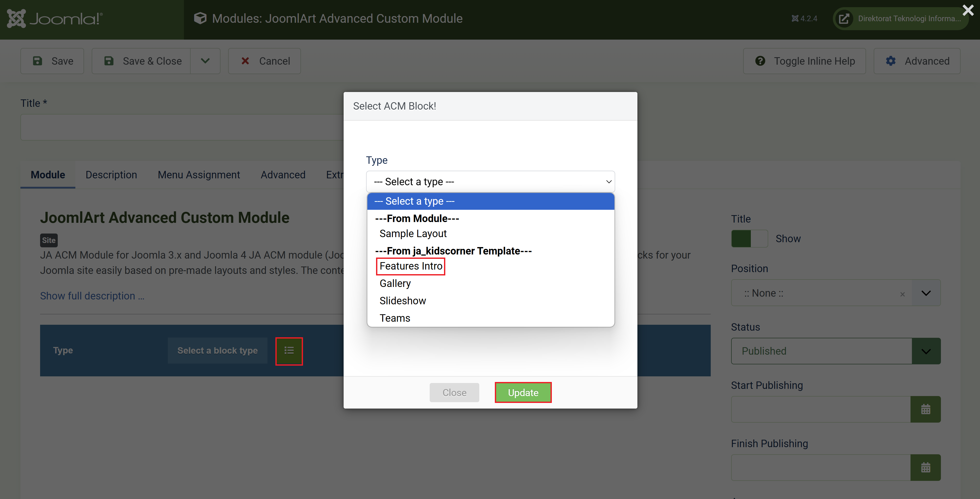Image resolution: width=980 pixels, height=499 pixels.
Task: Click the green Update button
Action: coord(523,392)
